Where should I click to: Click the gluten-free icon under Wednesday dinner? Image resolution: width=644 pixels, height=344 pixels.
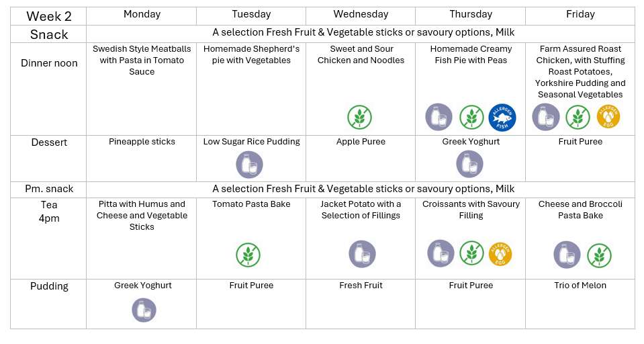point(359,117)
